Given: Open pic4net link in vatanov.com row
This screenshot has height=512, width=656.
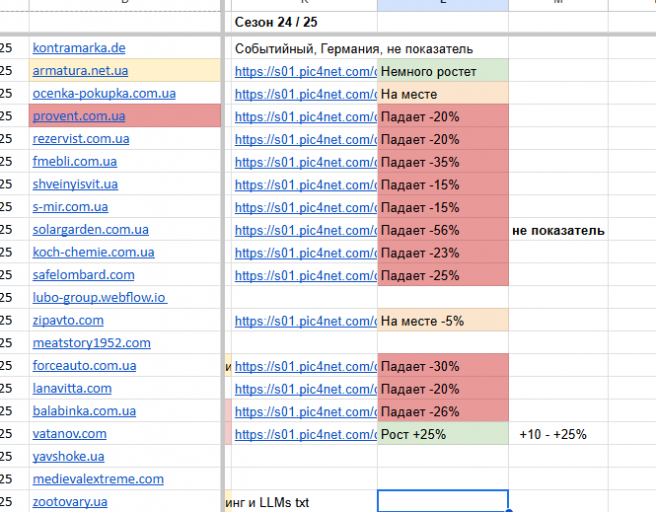Looking at the screenshot, I should coord(306,434).
